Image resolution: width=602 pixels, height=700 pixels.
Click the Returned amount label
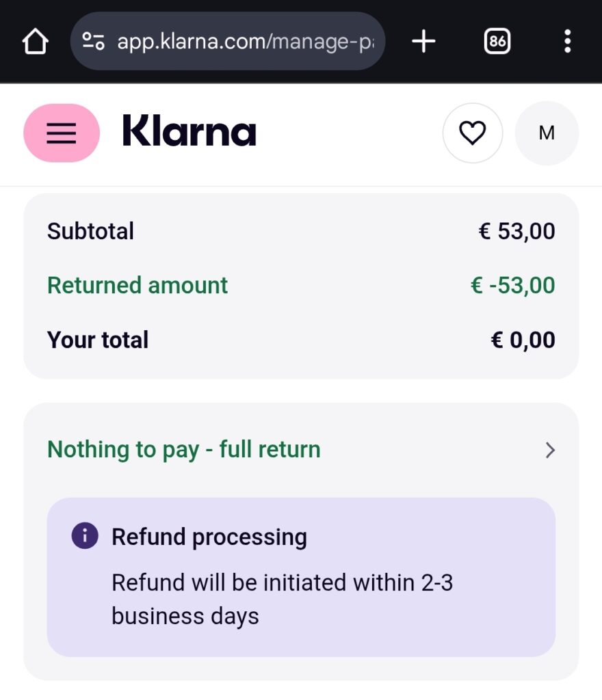point(138,285)
